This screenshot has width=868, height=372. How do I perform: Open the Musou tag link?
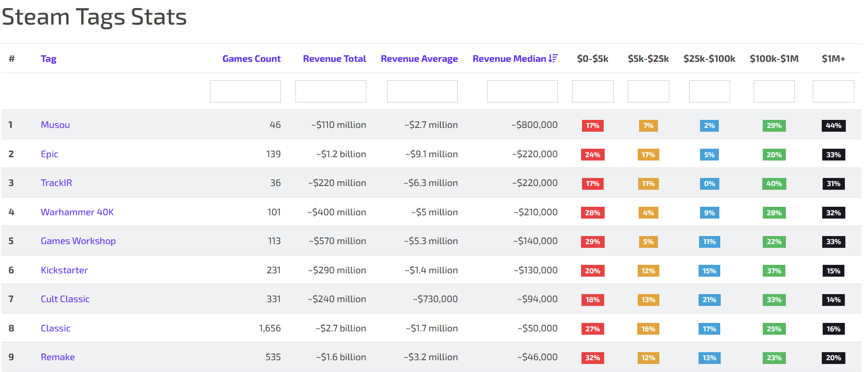click(55, 125)
